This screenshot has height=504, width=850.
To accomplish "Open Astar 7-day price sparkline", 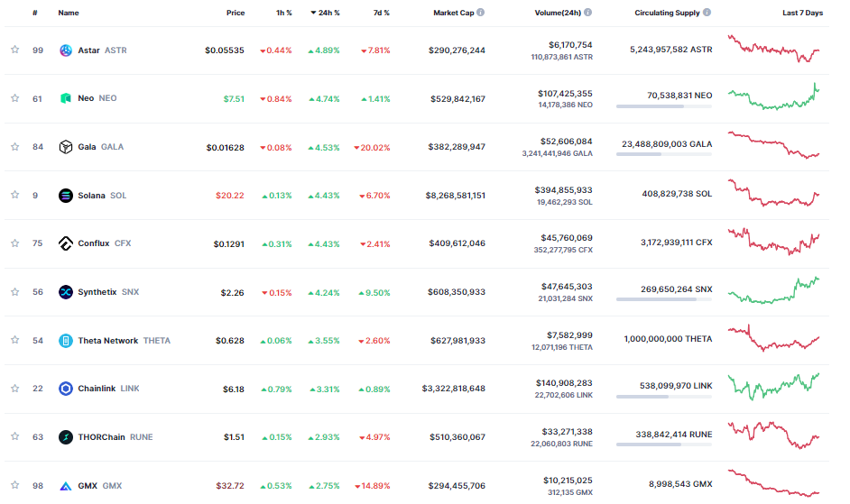I will point(773,49).
